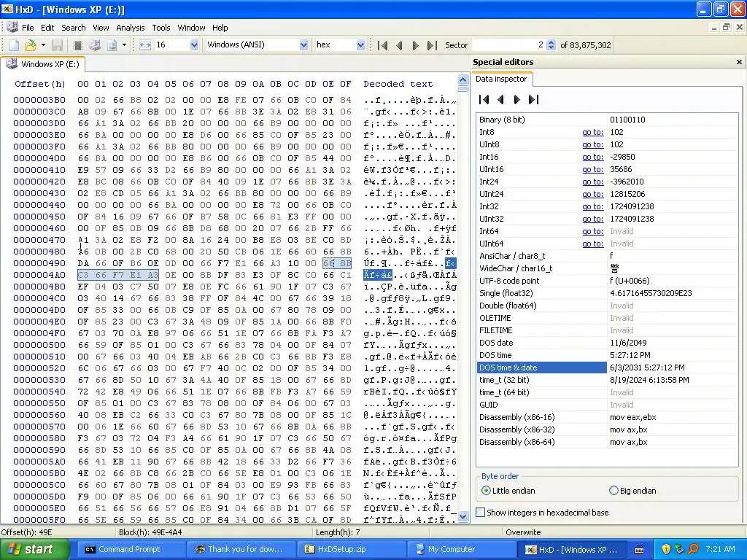This screenshot has height=560, width=747.
Task: Click go to link for UInt32
Action: 592,219
